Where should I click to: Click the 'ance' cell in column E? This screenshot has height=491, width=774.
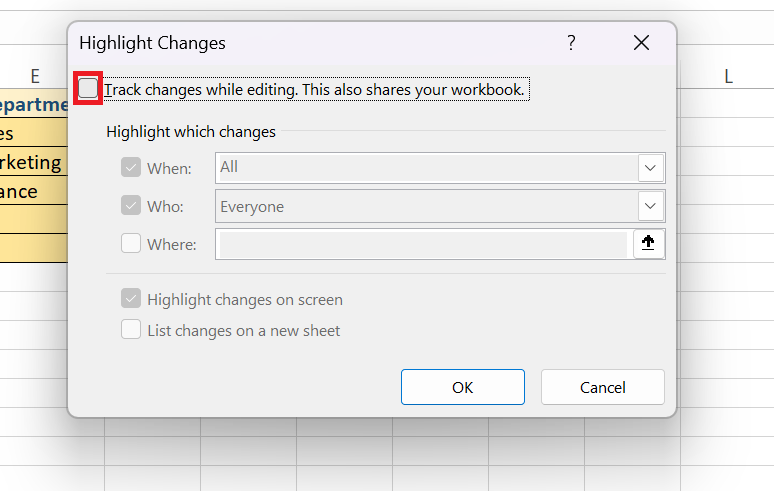(34, 191)
